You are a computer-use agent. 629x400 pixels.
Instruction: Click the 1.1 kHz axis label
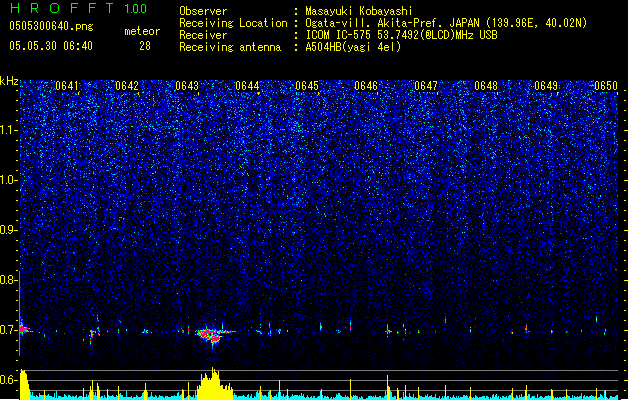point(8,130)
